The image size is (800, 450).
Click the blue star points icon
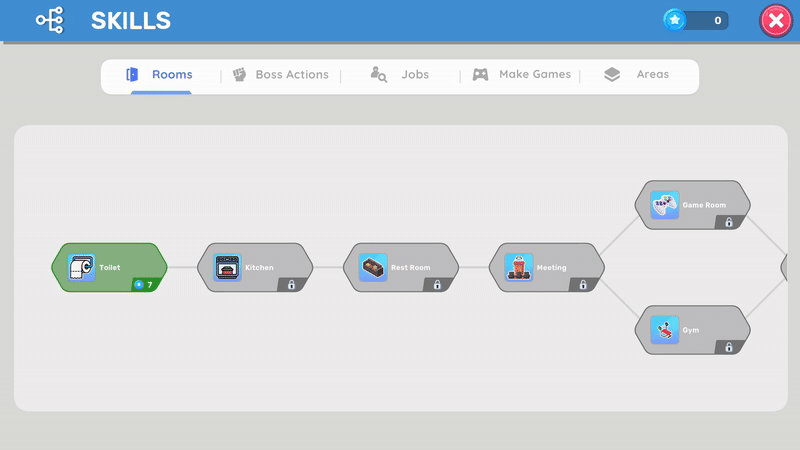pos(676,20)
